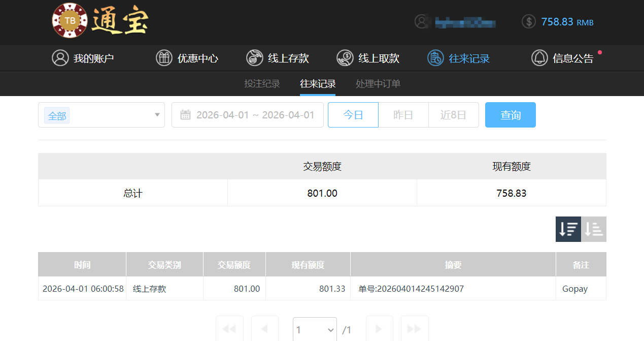Screen dimensions: 644x341
Task: Click the 往来记录 navigation icon
Action: (x=435, y=58)
